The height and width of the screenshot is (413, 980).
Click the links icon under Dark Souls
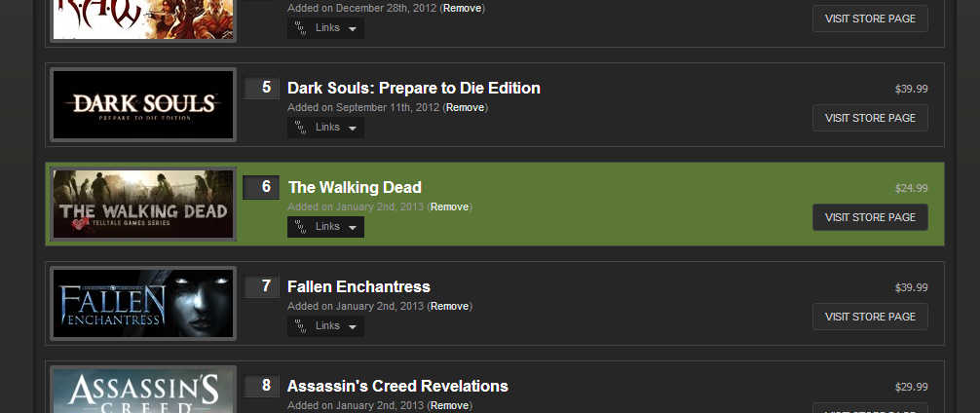pos(301,128)
